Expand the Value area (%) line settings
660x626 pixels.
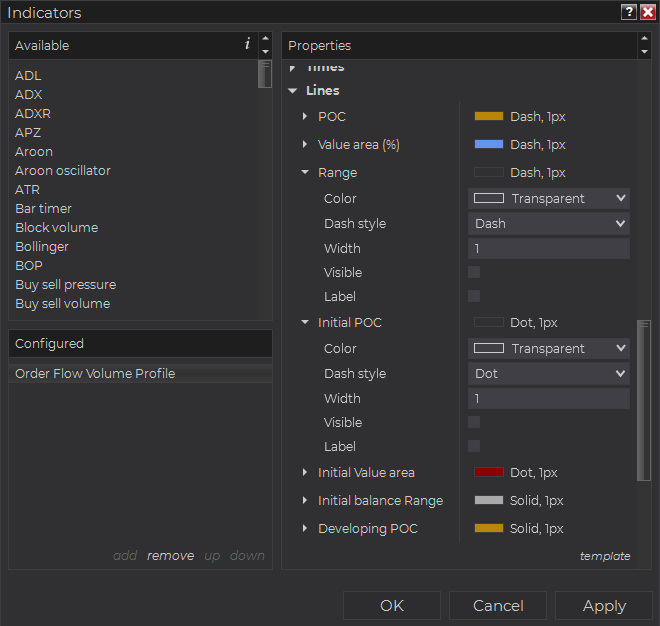coord(305,145)
